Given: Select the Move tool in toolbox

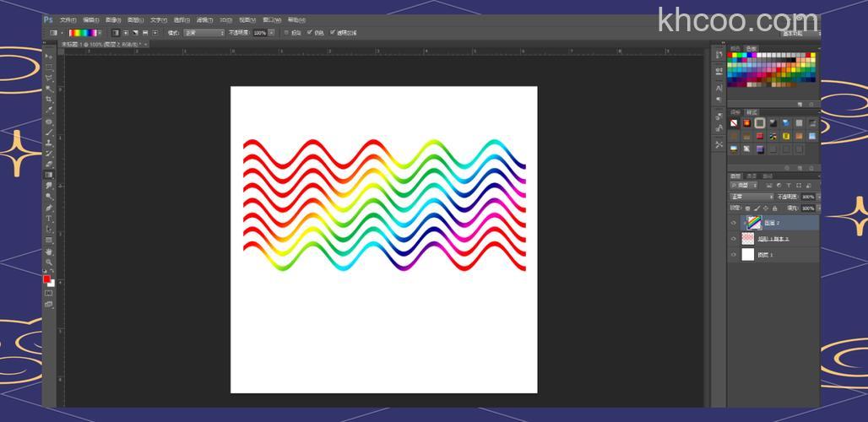Looking at the screenshot, I should 49,57.
